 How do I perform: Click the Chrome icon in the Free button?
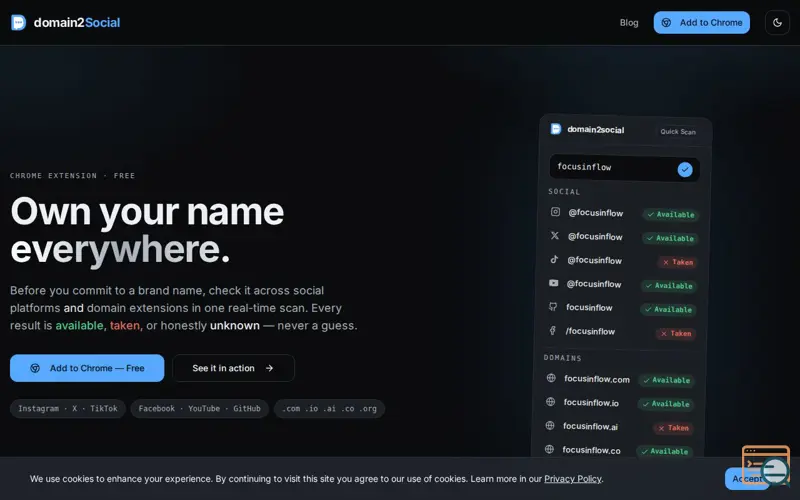click(x=35, y=368)
